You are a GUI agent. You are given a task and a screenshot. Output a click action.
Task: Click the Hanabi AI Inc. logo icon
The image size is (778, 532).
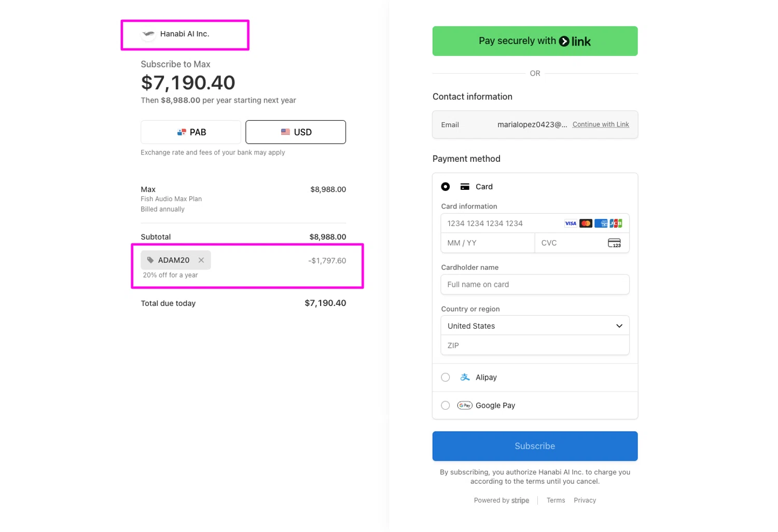tap(148, 34)
